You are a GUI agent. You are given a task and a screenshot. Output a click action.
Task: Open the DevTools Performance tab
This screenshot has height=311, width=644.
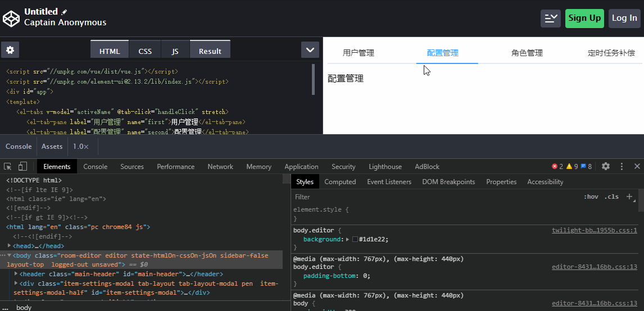click(176, 166)
